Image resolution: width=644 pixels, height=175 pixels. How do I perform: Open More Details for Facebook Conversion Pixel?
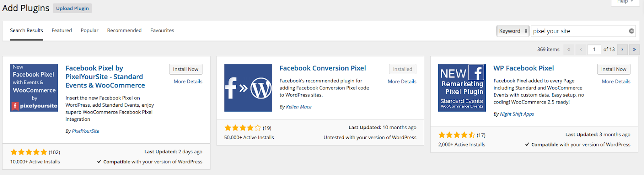tap(402, 81)
